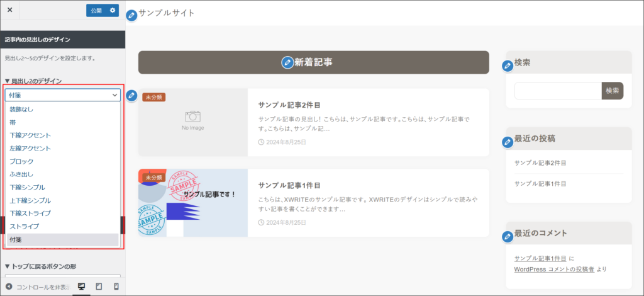Viewport: 644px width, 296px height.
Task: Click 記事内の見出しのデザイン panel header
Action: 62,40
